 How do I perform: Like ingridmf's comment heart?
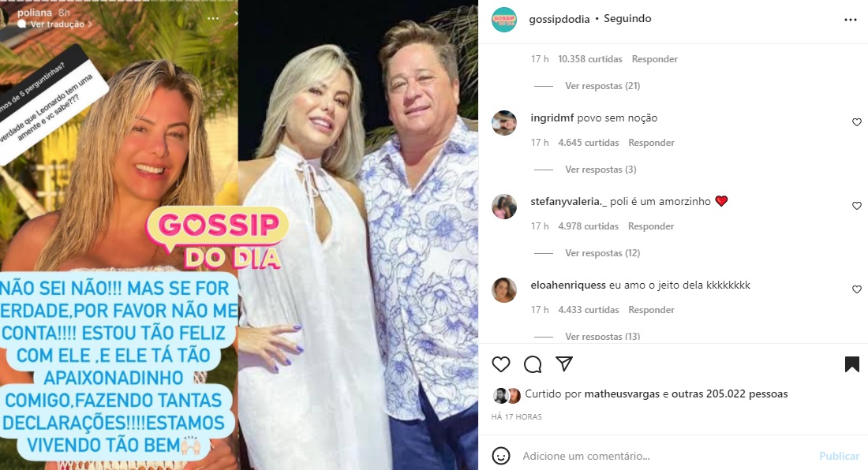[x=856, y=122]
